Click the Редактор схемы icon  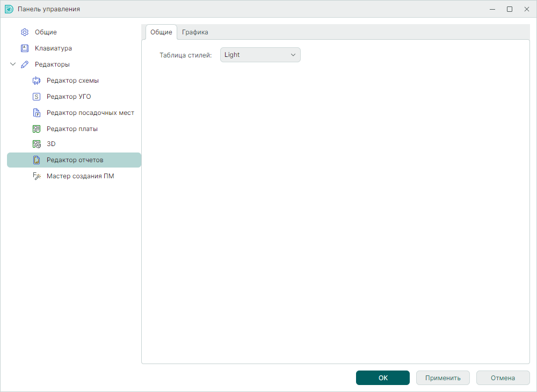[x=37, y=81]
